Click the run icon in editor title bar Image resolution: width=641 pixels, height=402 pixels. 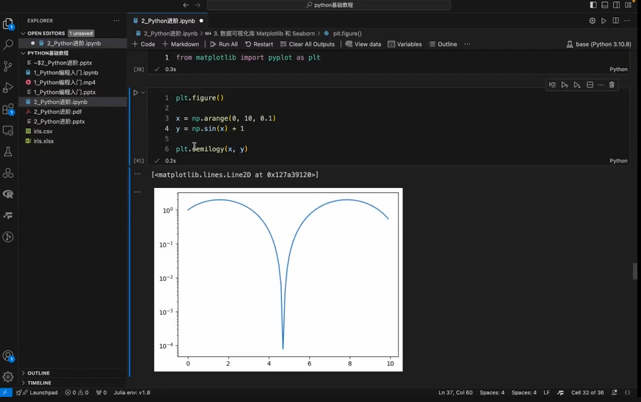[603, 20]
